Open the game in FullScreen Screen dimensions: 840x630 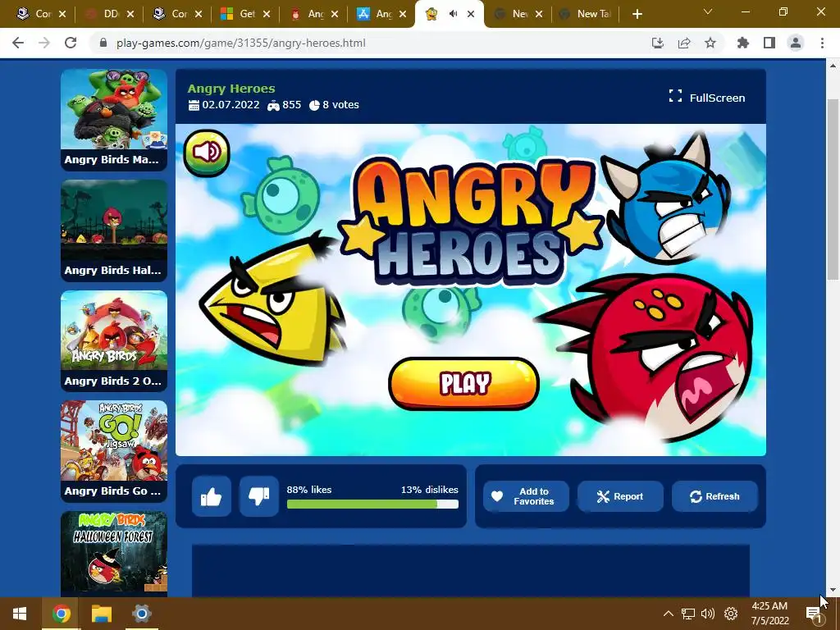pos(706,98)
